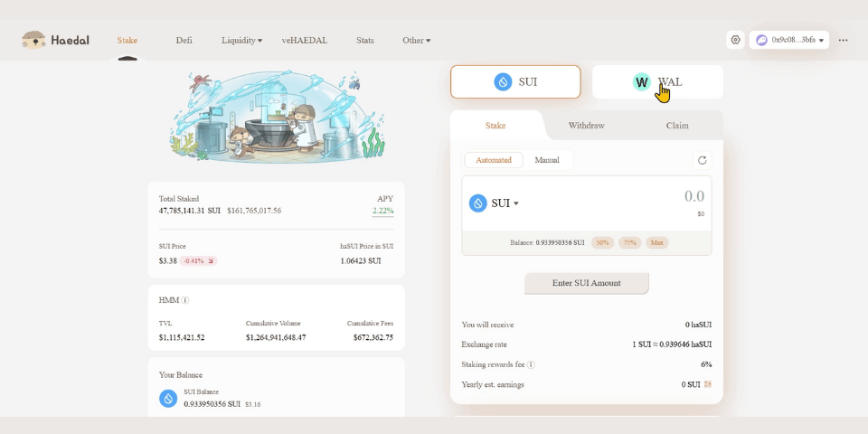Click the Staking rewards fee info icon
Viewport: 868px width, 434px height.
[531, 364]
